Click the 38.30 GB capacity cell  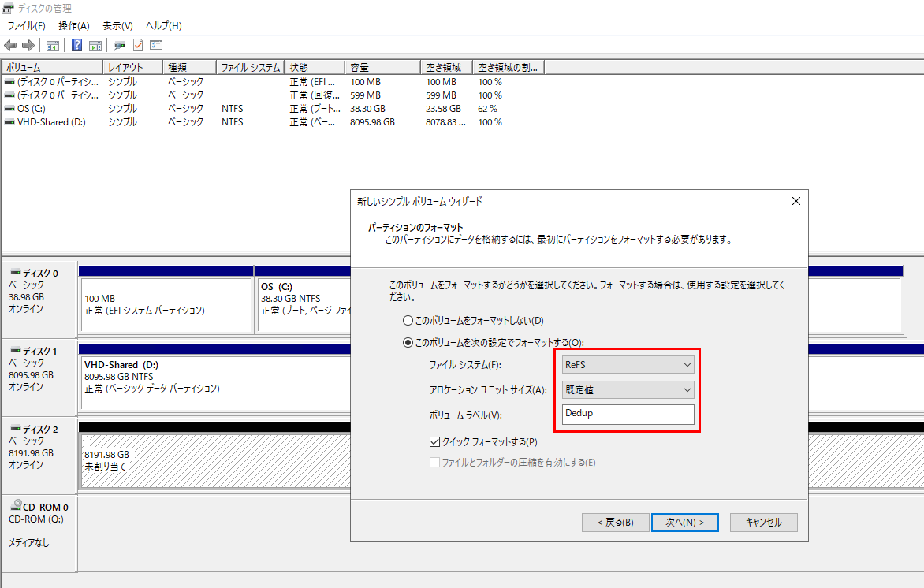[367, 109]
